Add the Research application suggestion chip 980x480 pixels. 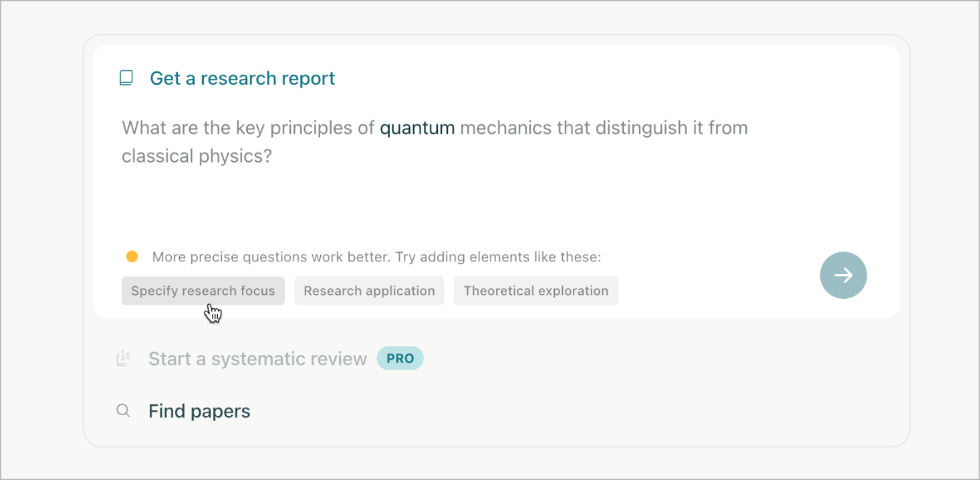[x=369, y=291]
